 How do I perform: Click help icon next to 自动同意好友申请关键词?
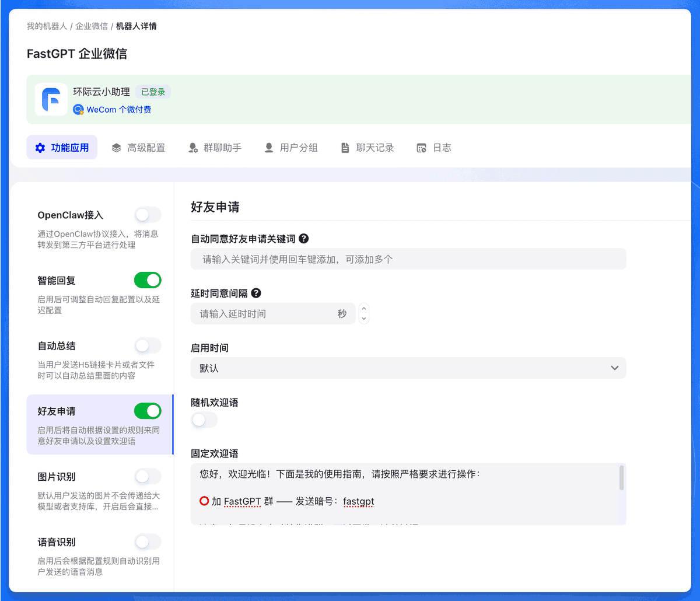pos(303,238)
